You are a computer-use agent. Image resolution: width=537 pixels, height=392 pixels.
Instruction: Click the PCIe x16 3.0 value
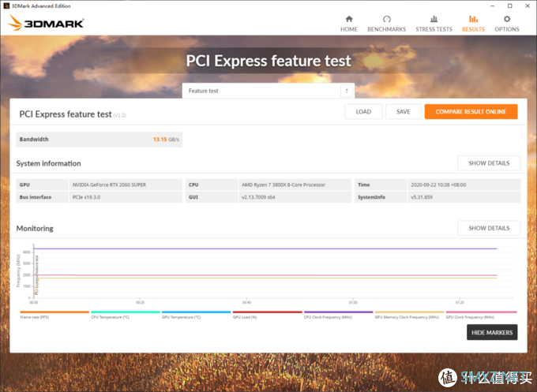click(86, 197)
